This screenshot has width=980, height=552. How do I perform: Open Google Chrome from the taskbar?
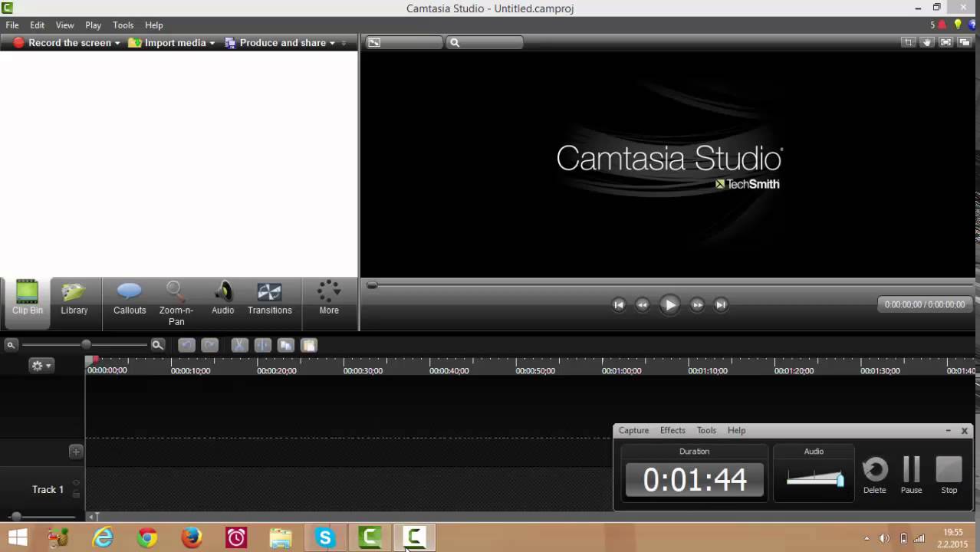click(147, 538)
